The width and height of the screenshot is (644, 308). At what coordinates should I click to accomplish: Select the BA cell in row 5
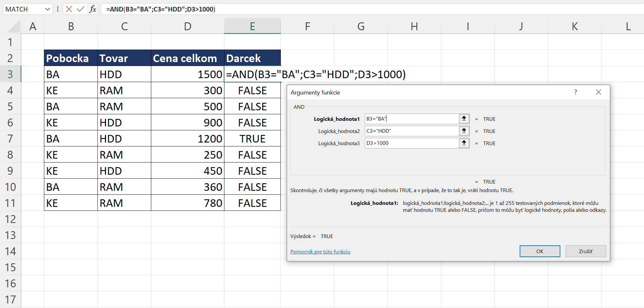[x=71, y=106]
